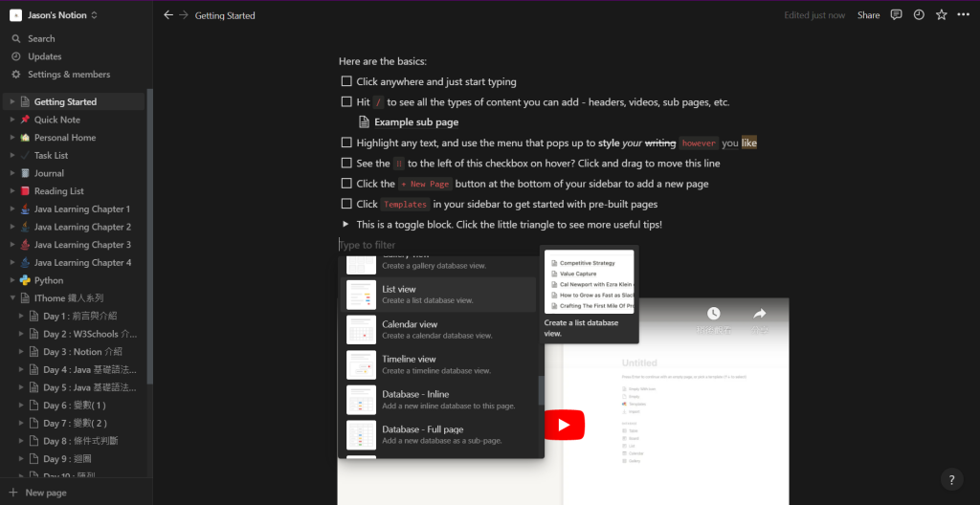Click the notebook icon beside Journal

pyautogui.click(x=25, y=173)
